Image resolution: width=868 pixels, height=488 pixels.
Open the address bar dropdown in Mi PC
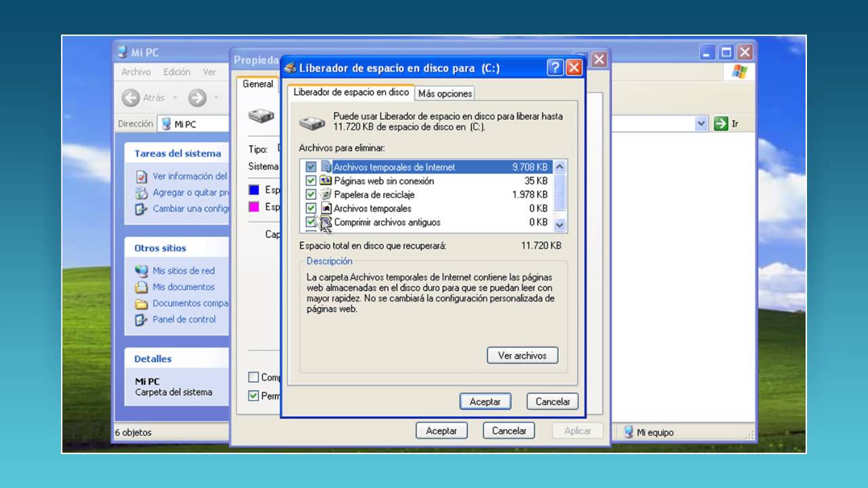pos(701,124)
